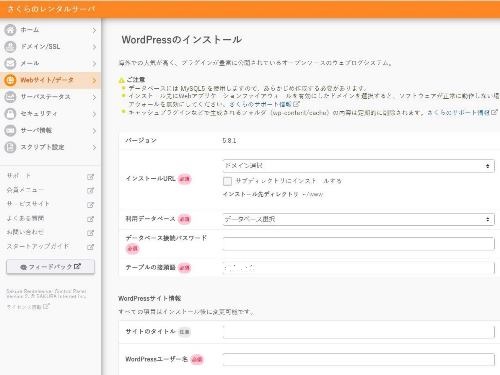Open サーバステータス menu item
The height and width of the screenshot is (375, 500).
(x=50, y=97)
